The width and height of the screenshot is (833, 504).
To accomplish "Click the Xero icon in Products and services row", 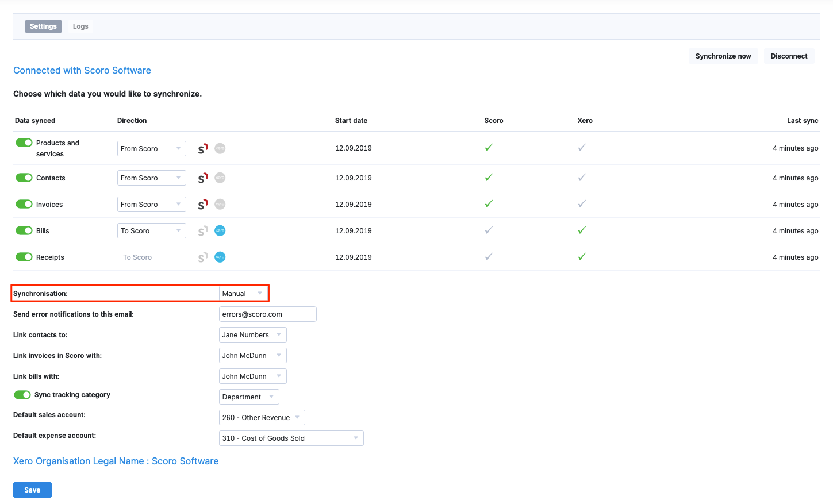I will pyautogui.click(x=220, y=148).
